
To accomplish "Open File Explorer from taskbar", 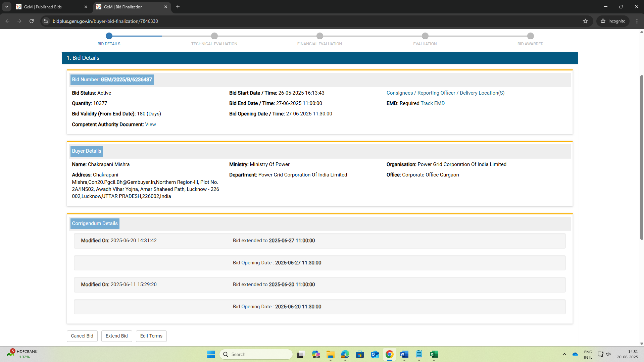I will click(331, 354).
